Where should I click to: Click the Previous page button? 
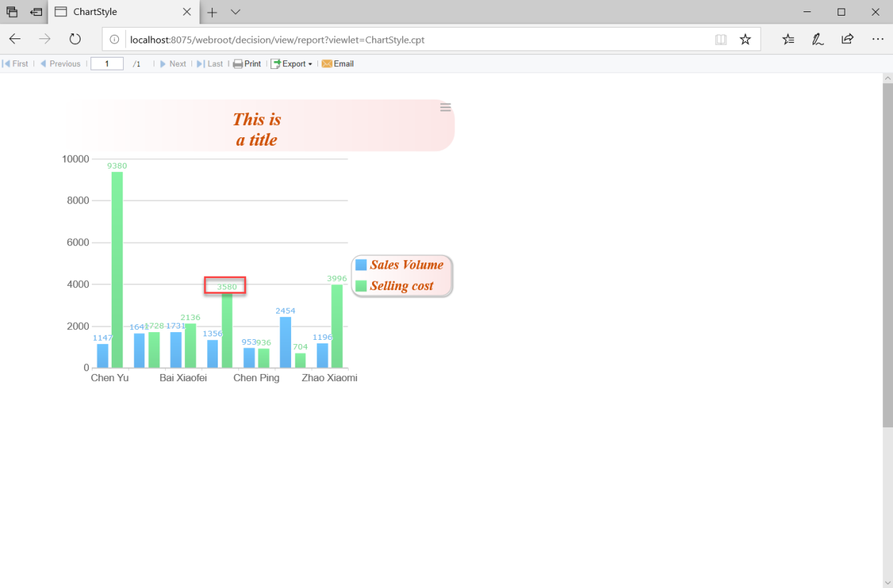point(60,63)
